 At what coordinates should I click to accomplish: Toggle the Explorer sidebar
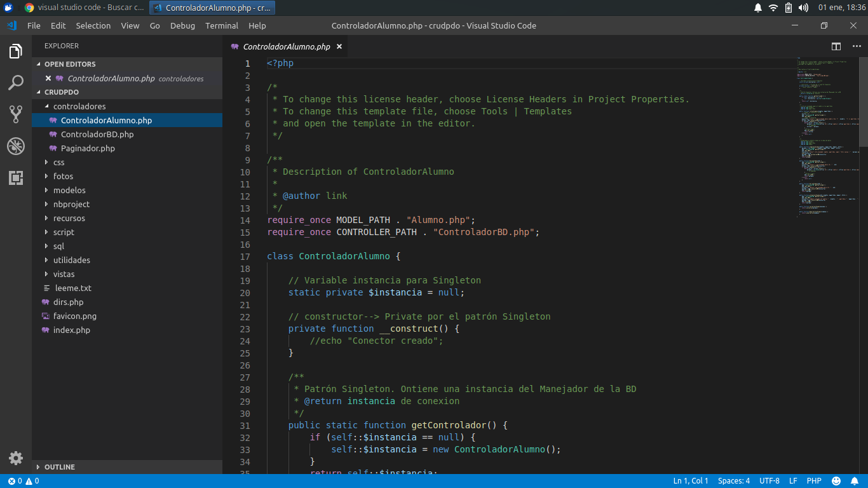(x=15, y=51)
